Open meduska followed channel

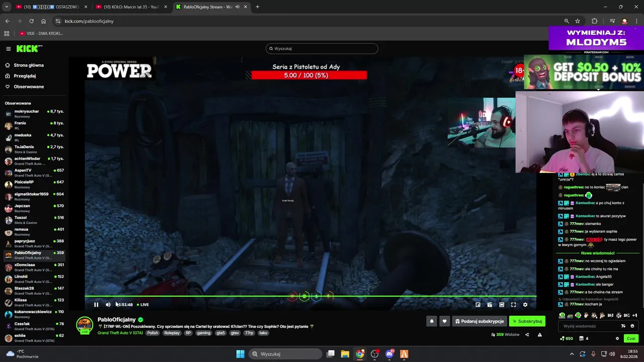(x=34, y=137)
